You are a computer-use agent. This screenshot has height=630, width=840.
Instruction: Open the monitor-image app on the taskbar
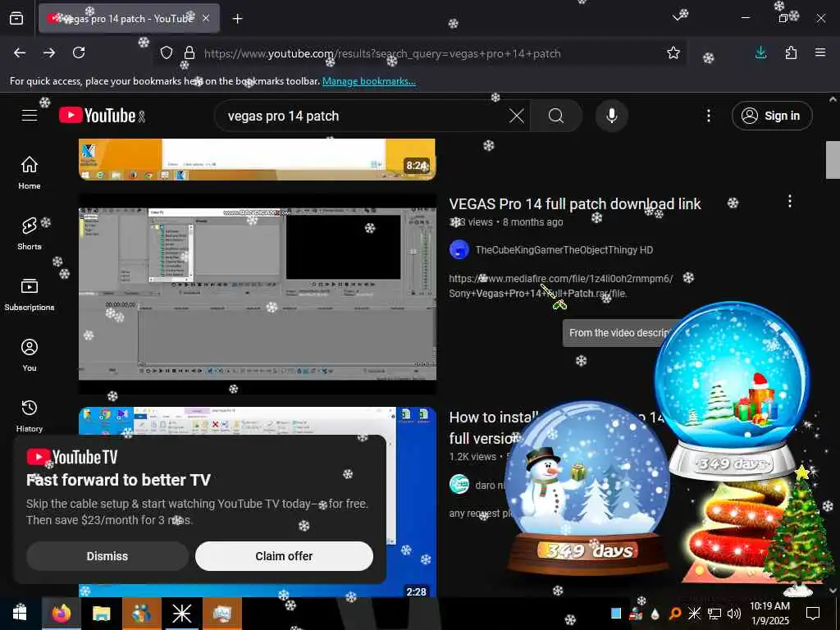coord(221,613)
